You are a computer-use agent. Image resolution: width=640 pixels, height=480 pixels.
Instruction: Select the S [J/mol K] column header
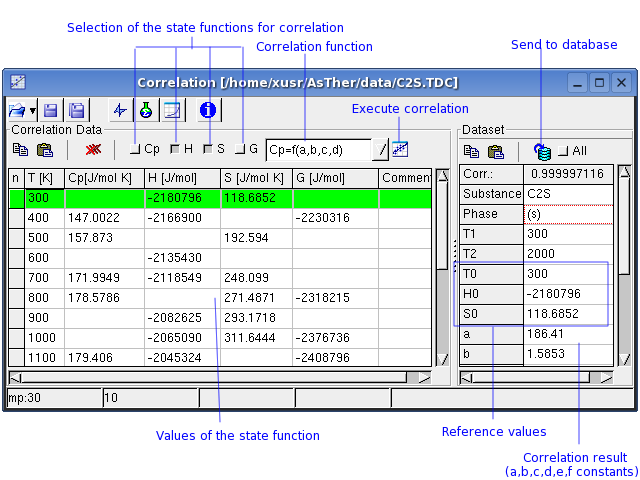pyautogui.click(x=256, y=178)
